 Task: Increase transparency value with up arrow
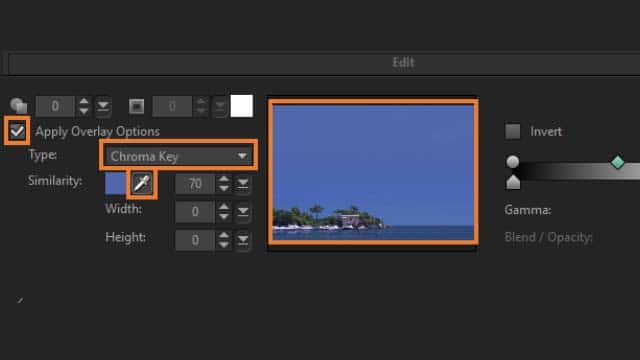coord(84,101)
